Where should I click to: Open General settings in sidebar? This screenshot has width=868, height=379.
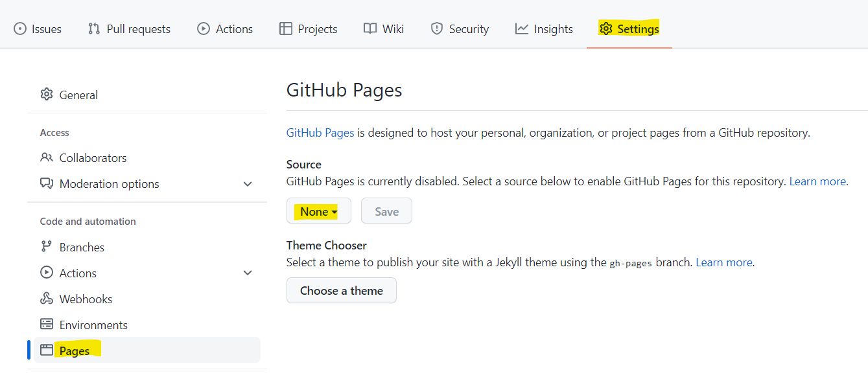coord(147,95)
